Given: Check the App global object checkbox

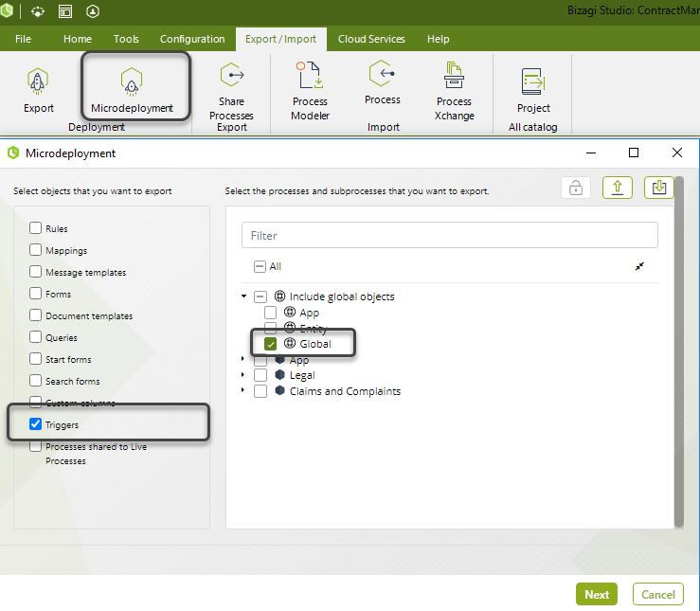Looking at the screenshot, I should point(270,313).
